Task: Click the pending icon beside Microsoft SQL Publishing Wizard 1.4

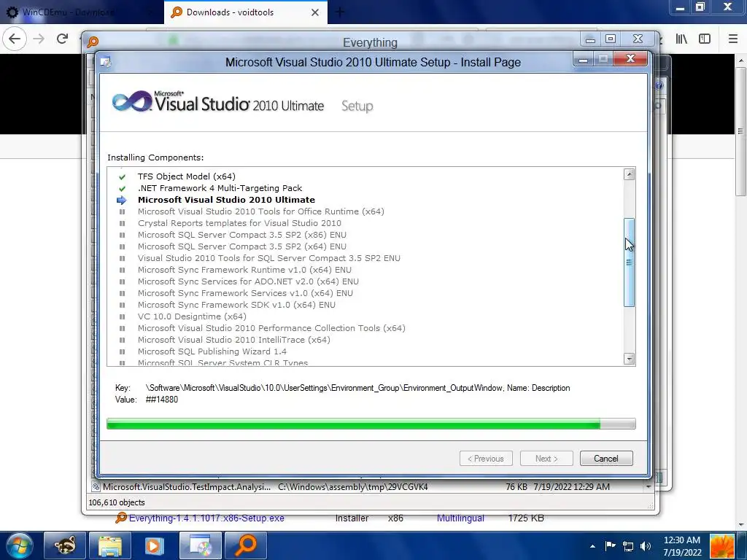Action: 122,352
